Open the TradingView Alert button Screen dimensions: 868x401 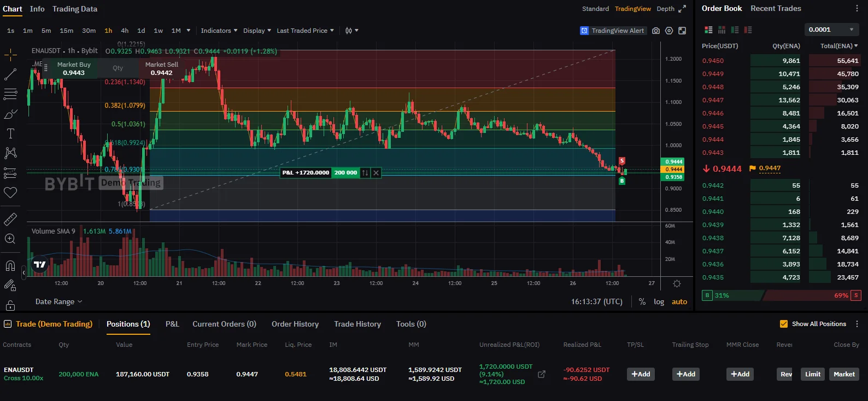613,31
